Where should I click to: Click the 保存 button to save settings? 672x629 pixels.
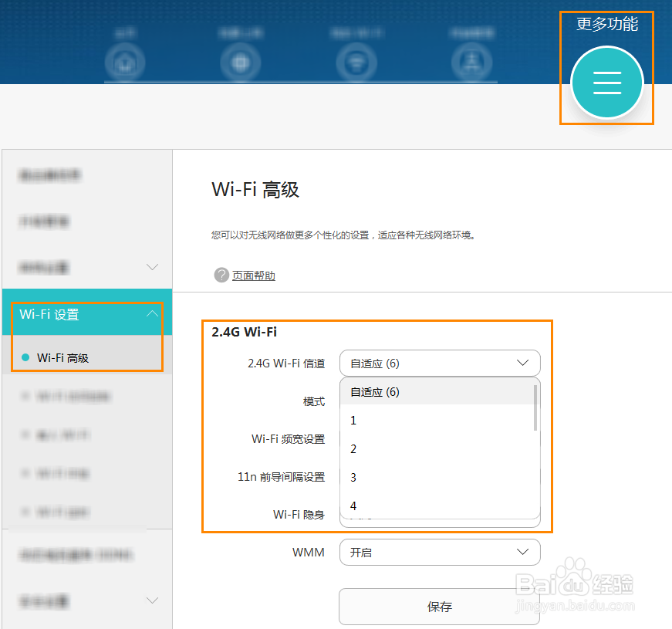coord(440,607)
